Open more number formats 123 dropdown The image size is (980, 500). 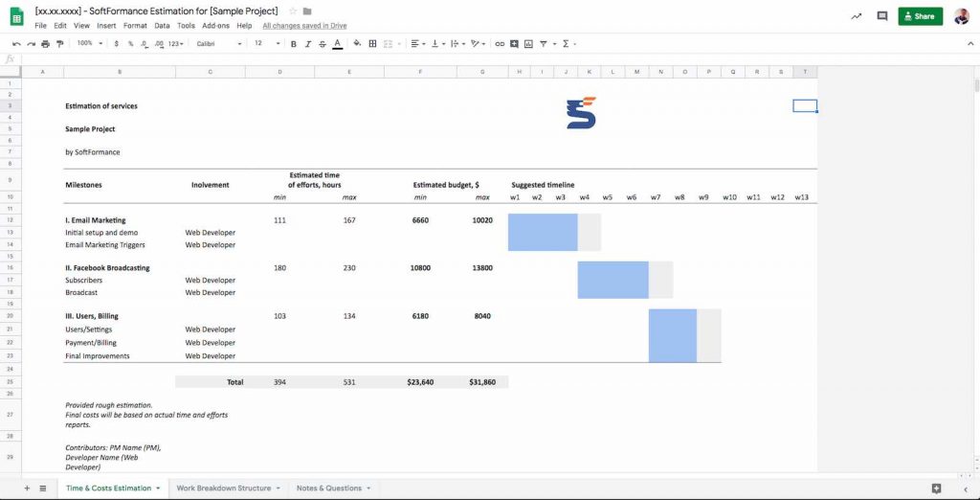tap(176, 44)
